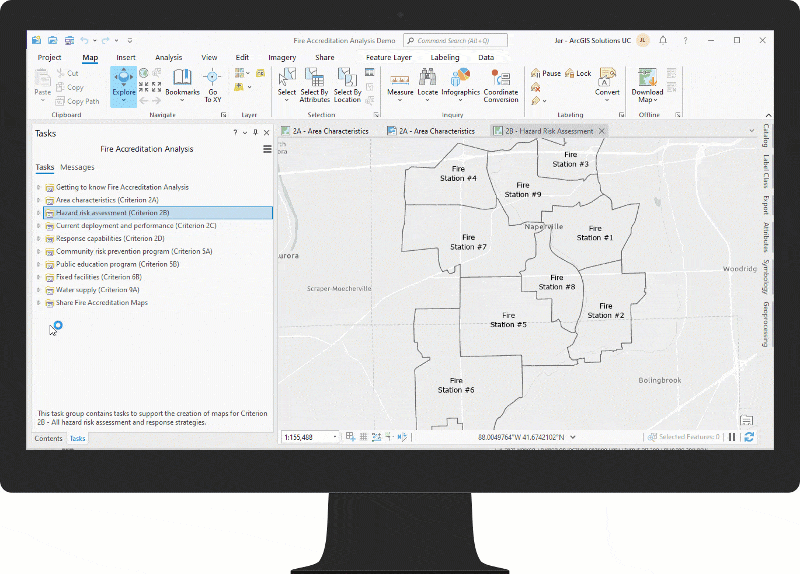Switch to the Messages tab in Tasks pane
The image size is (800, 574).
tap(77, 167)
